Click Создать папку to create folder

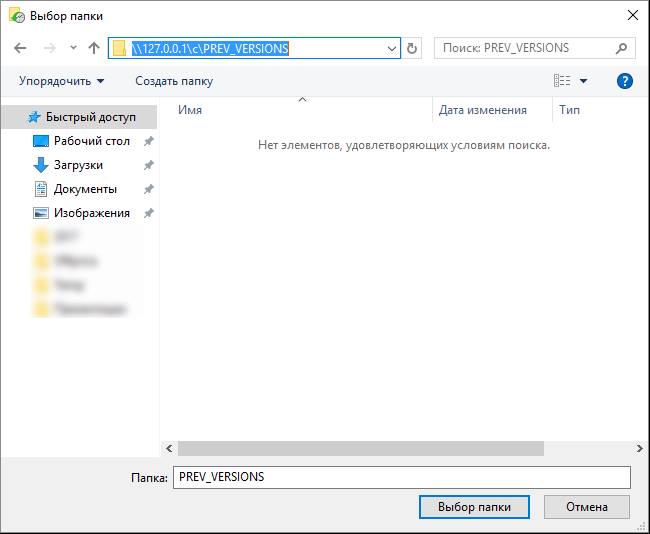pyautogui.click(x=174, y=81)
